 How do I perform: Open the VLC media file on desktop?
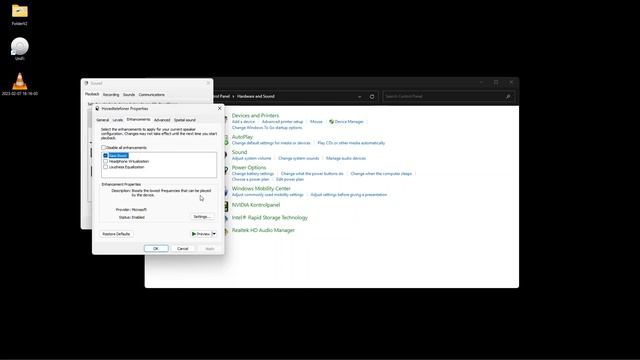[20, 81]
